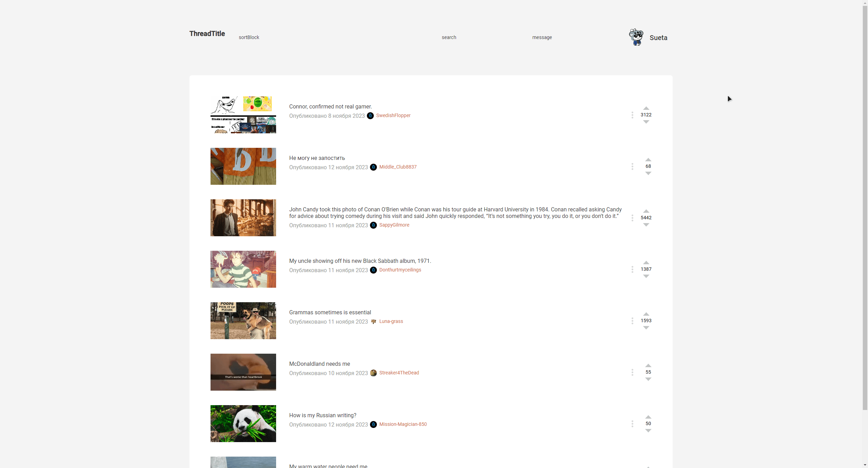Viewport: 868px width, 468px height.
Task: Open three-dot menu for 'Не могу не запостить'
Action: (632, 166)
